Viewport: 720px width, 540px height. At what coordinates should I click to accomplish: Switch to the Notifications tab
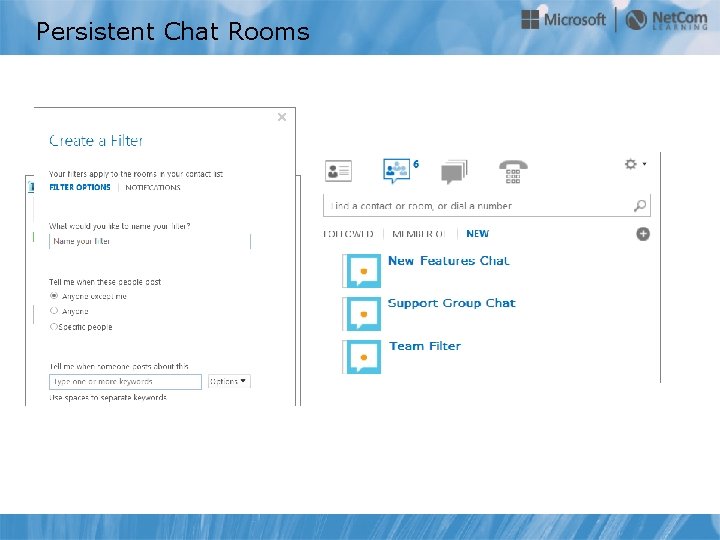tap(152, 187)
